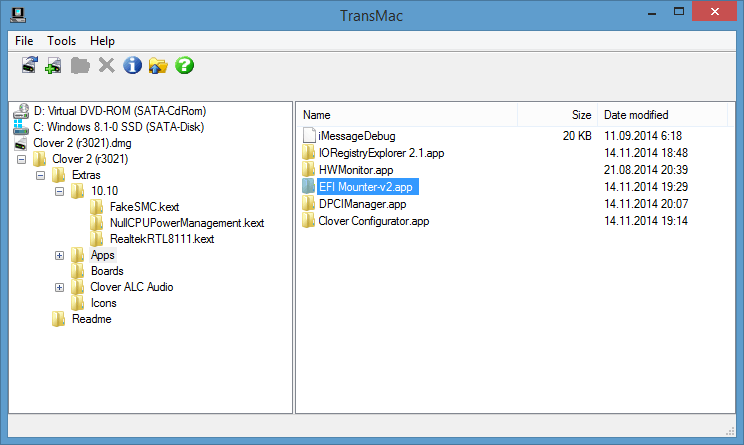Expand the Apps tree node

point(59,256)
